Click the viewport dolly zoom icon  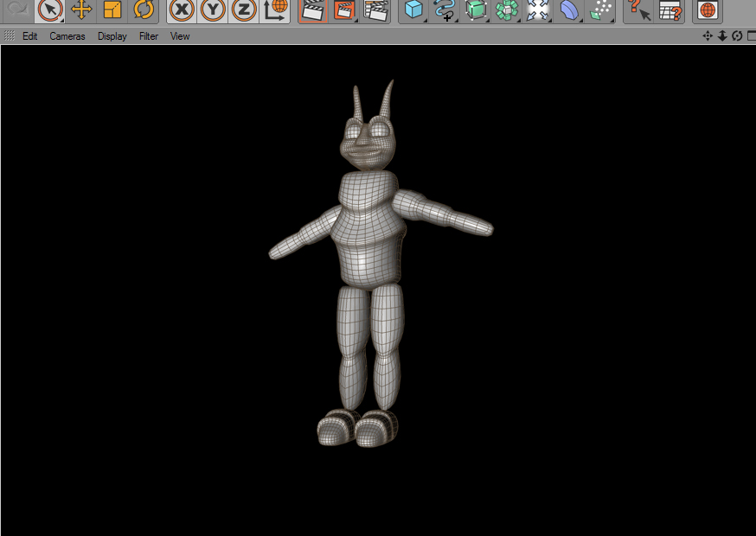click(722, 35)
